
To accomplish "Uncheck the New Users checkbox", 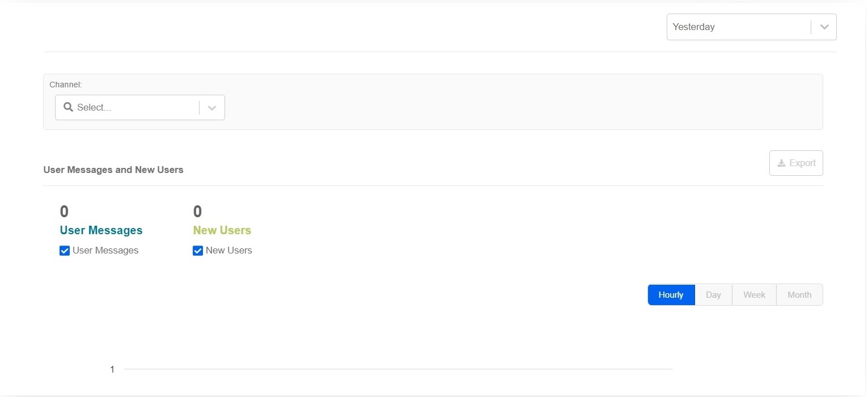I will pyautogui.click(x=198, y=251).
